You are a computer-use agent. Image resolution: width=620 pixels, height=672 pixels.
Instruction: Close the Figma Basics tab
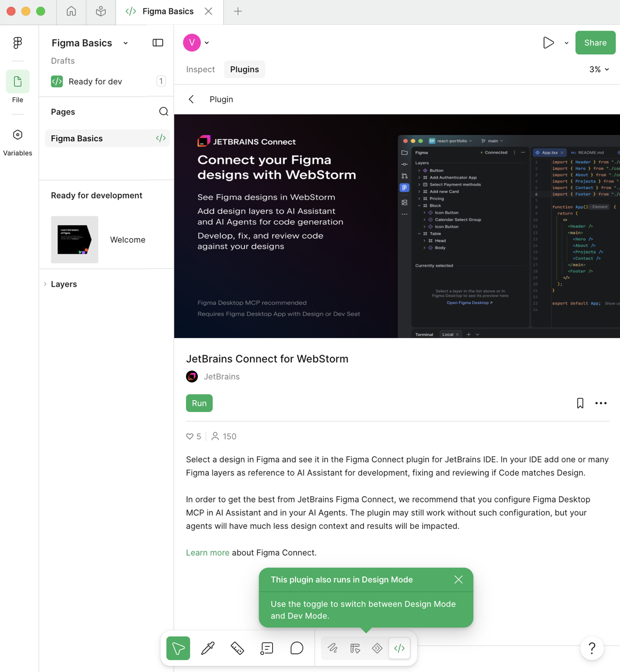click(208, 11)
